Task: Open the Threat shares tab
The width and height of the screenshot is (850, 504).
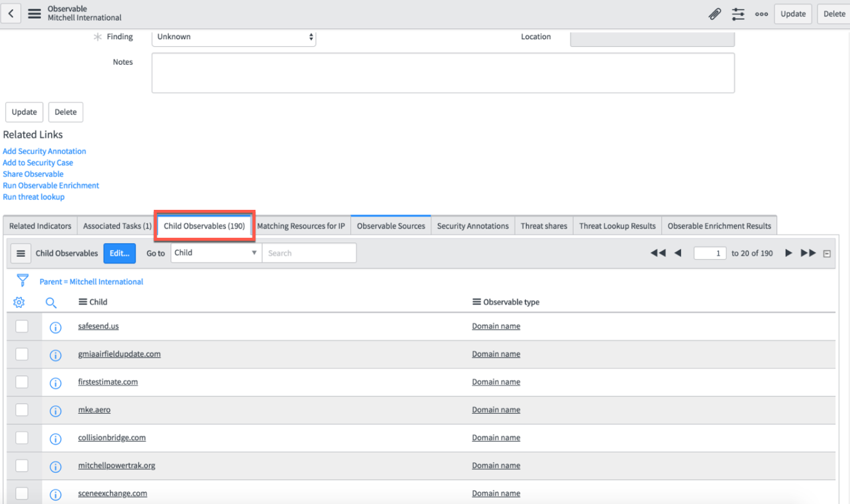Action: pos(544,226)
